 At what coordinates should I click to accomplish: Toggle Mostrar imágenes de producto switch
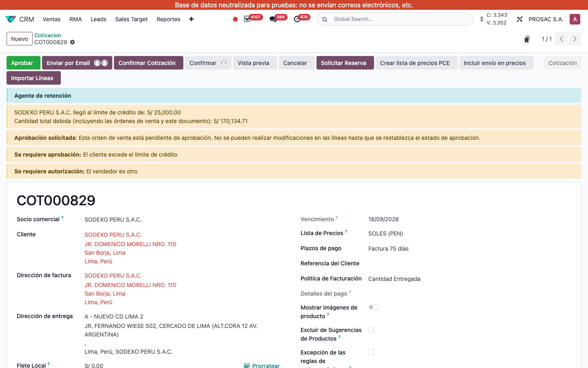[374, 307]
